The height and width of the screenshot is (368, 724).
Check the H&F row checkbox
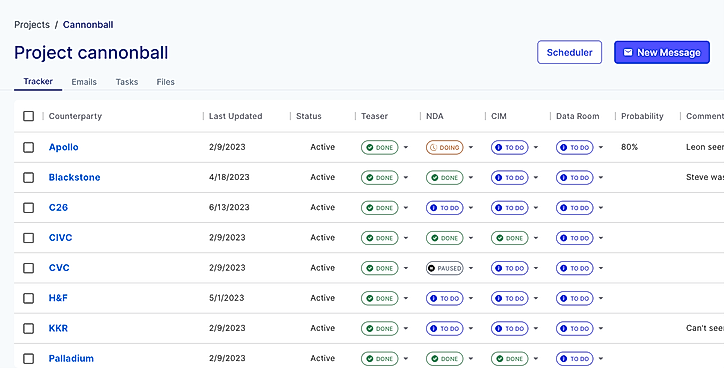[x=29, y=298]
